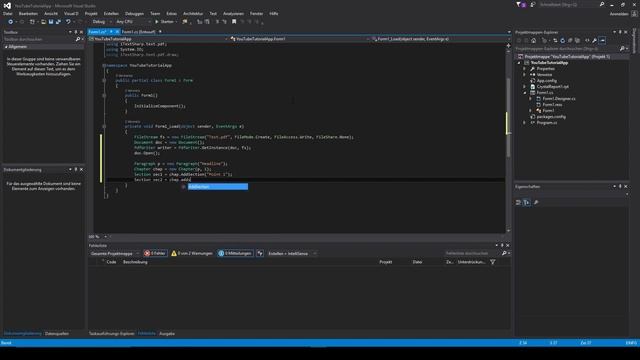This screenshot has width=640, height=360.
Task: Collapse the Allgemein toolbox group
Action: [6, 47]
